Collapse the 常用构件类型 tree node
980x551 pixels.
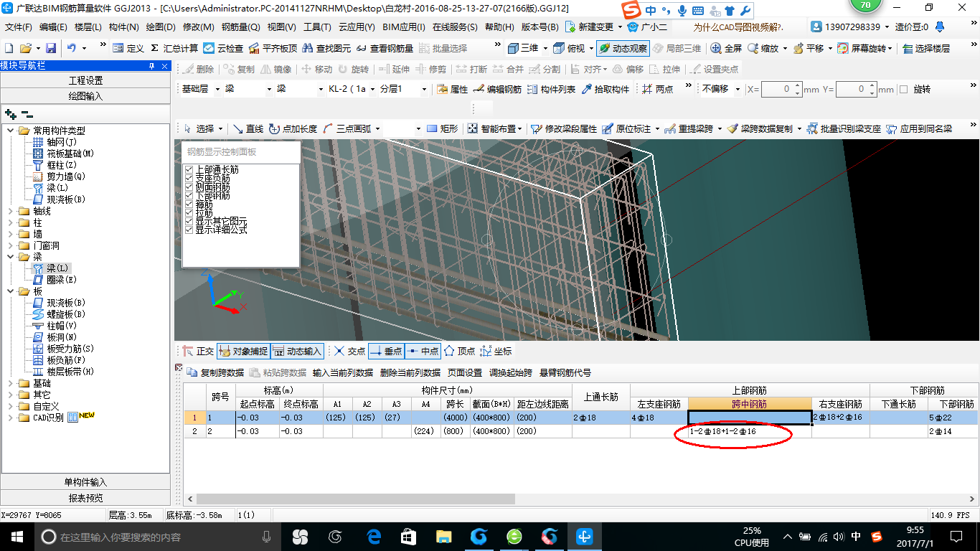11,131
